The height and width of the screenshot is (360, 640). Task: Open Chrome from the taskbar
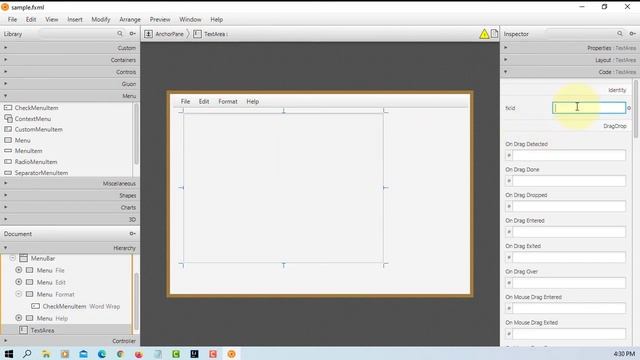click(x=120, y=354)
